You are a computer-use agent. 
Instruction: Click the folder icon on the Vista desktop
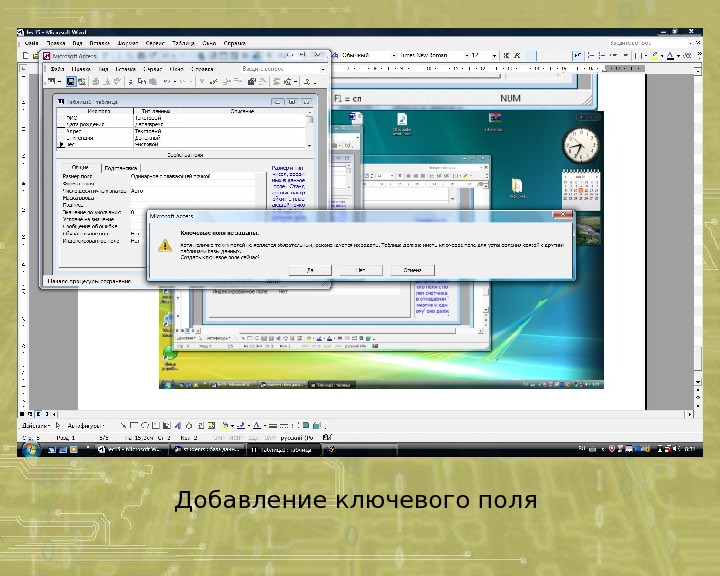coord(518,188)
